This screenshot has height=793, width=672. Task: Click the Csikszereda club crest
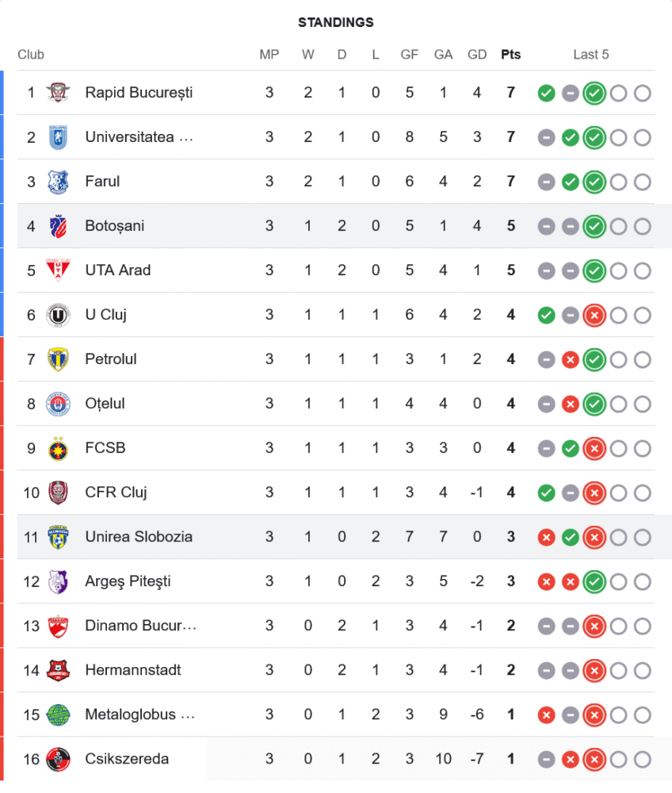pyautogui.click(x=58, y=759)
